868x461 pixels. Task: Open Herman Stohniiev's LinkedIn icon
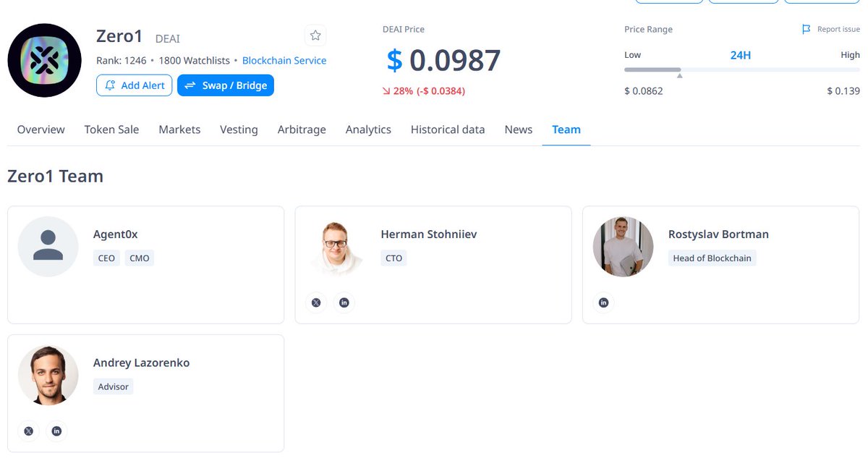click(x=344, y=303)
